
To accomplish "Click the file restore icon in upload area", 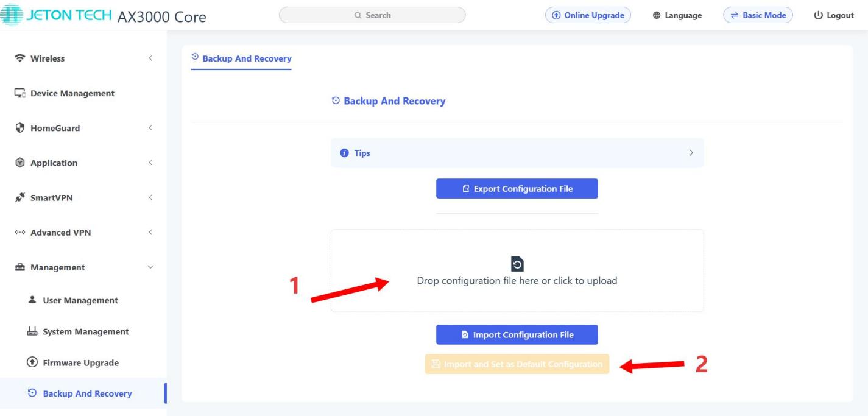I will (x=517, y=265).
